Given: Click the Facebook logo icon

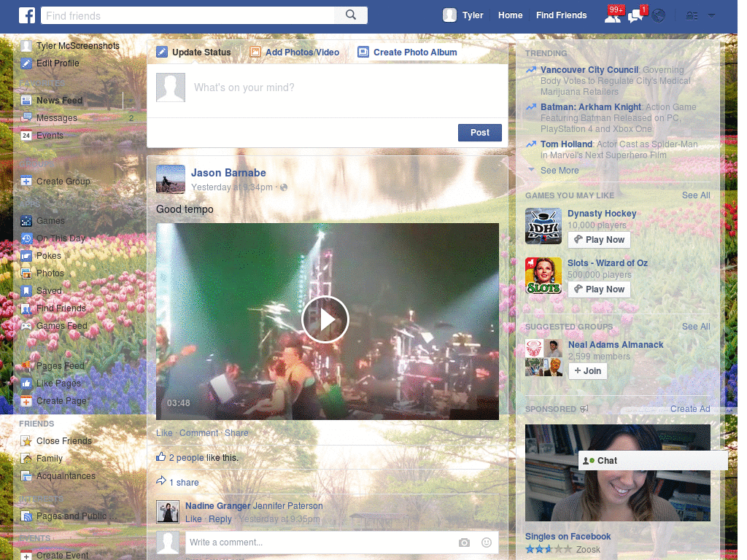Looking at the screenshot, I should coord(27,15).
